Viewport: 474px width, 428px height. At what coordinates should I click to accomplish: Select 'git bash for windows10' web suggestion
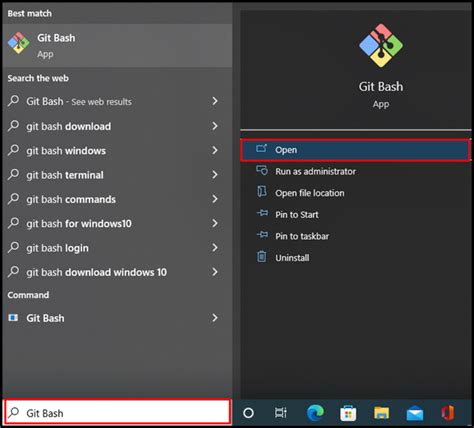point(117,223)
